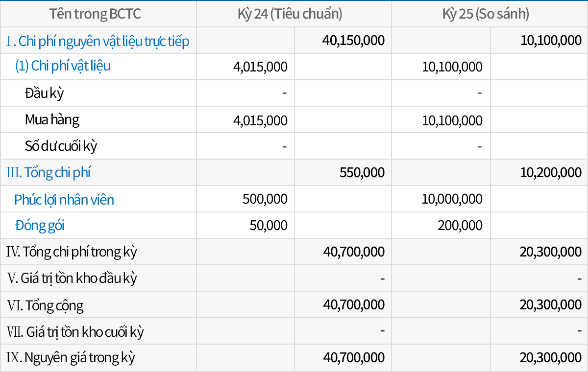Click the 'Đóng gói' link

point(40,226)
